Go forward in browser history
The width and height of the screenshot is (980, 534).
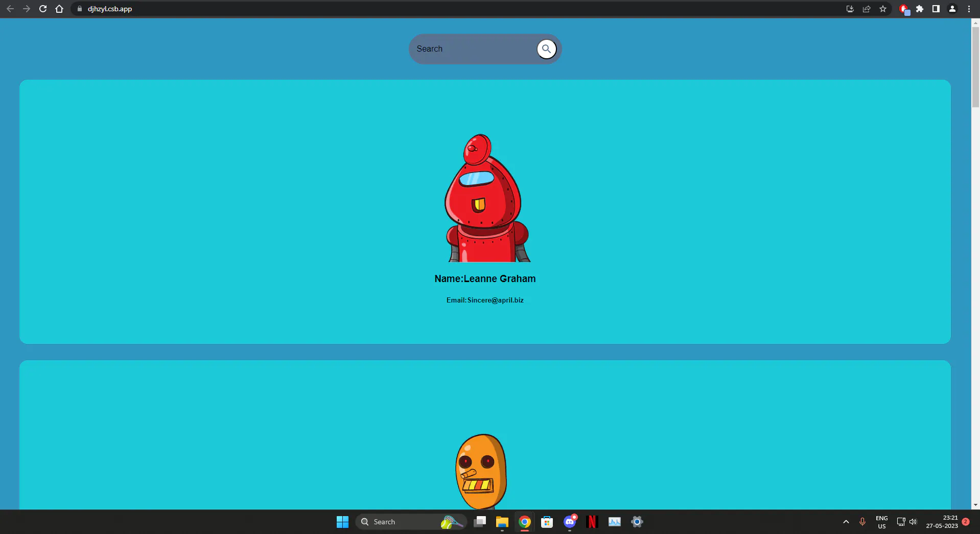click(x=27, y=9)
